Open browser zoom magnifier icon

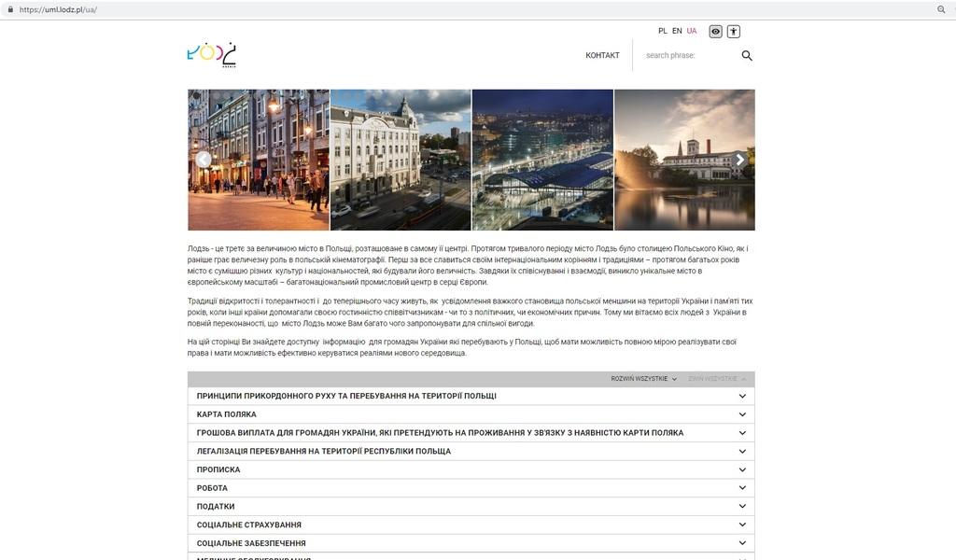click(x=941, y=9)
